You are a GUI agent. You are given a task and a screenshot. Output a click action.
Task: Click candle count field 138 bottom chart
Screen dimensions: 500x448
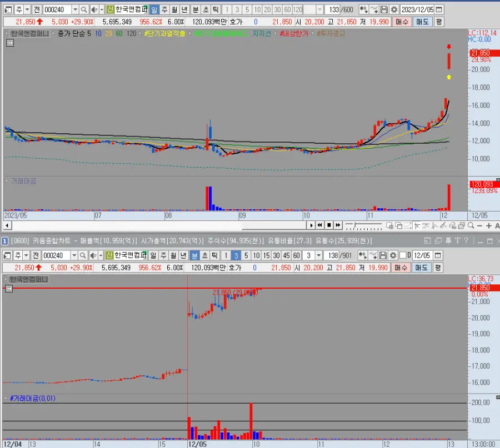click(332, 255)
